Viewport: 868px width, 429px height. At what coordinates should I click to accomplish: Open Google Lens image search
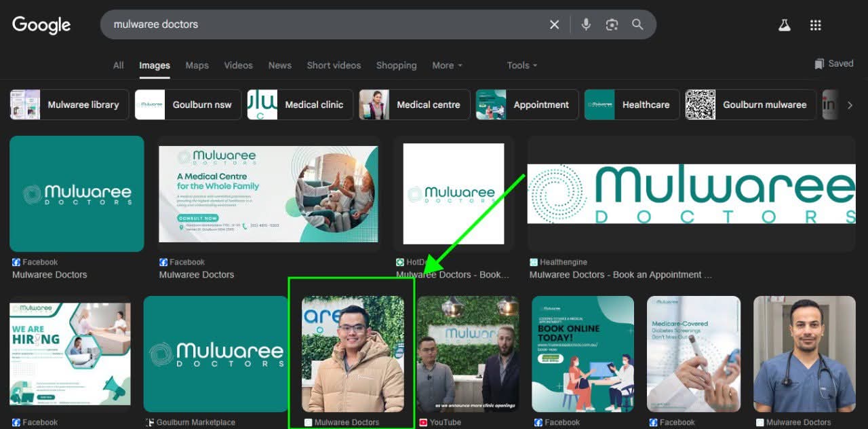click(612, 24)
